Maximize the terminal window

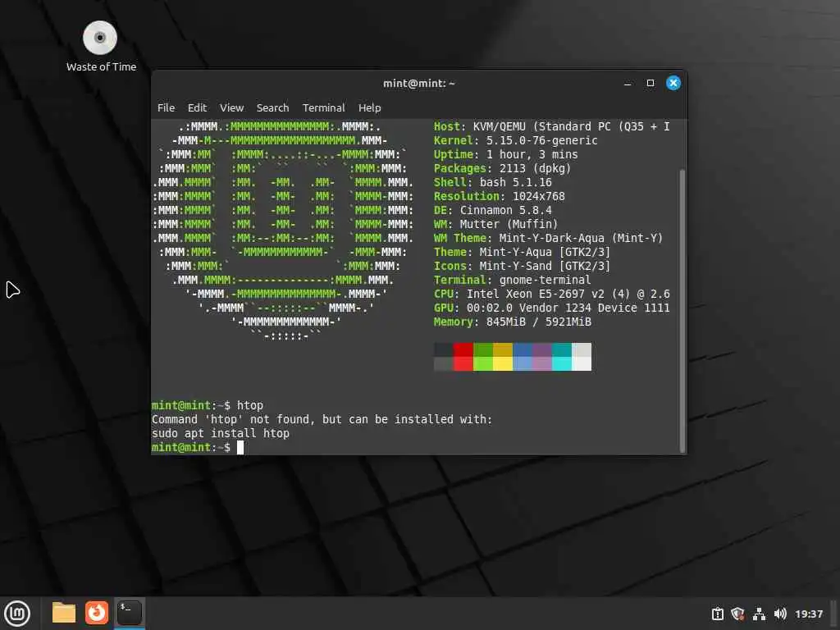pos(651,83)
